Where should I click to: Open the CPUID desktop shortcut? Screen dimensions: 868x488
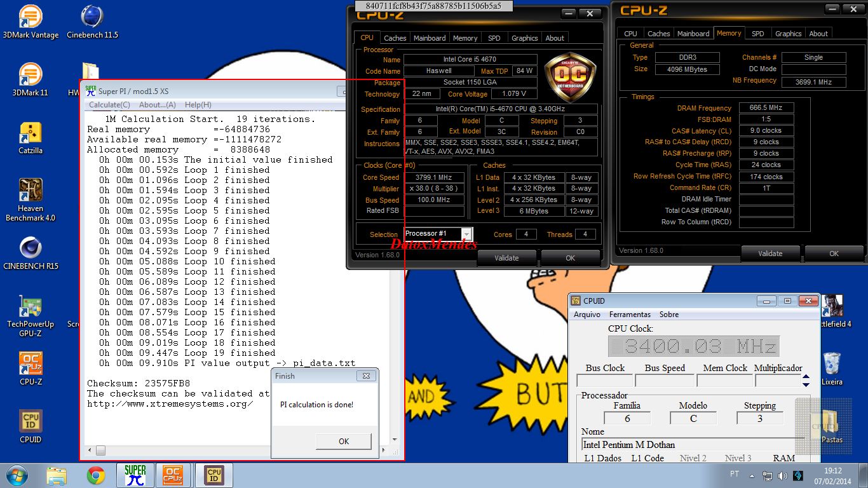31,426
